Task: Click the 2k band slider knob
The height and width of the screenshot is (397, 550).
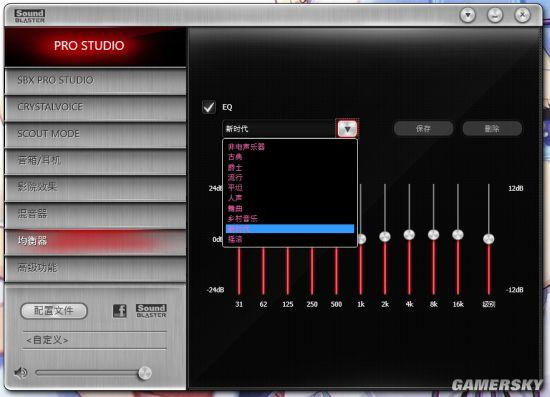Action: click(385, 236)
